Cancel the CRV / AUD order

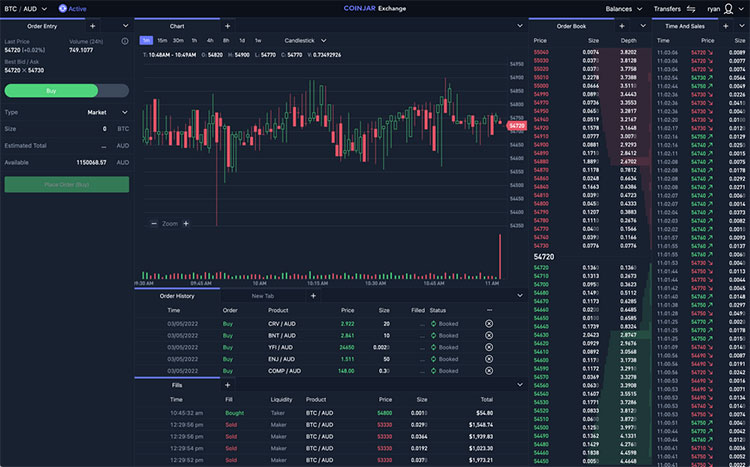click(489, 324)
